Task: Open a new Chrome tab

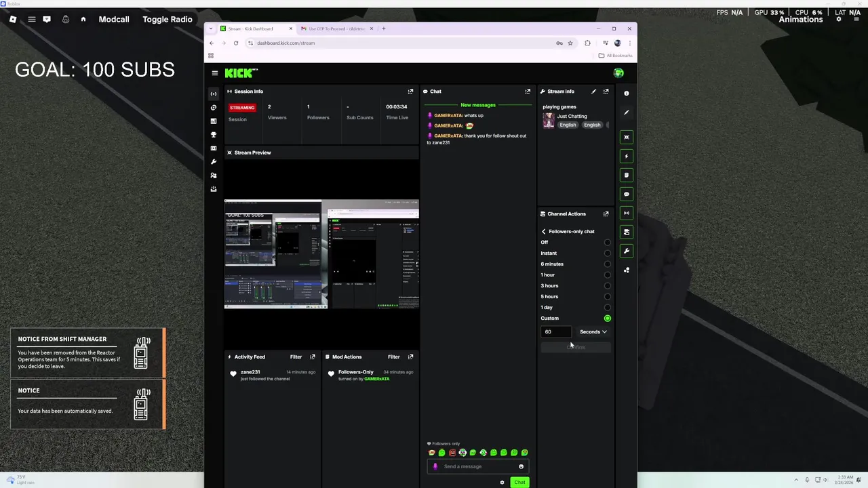Action: (x=383, y=28)
